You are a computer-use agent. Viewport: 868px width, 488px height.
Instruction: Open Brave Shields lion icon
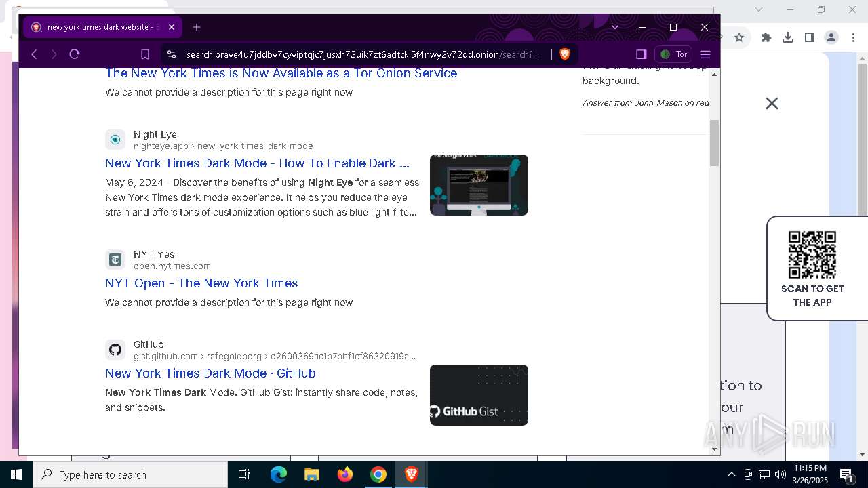click(x=565, y=54)
